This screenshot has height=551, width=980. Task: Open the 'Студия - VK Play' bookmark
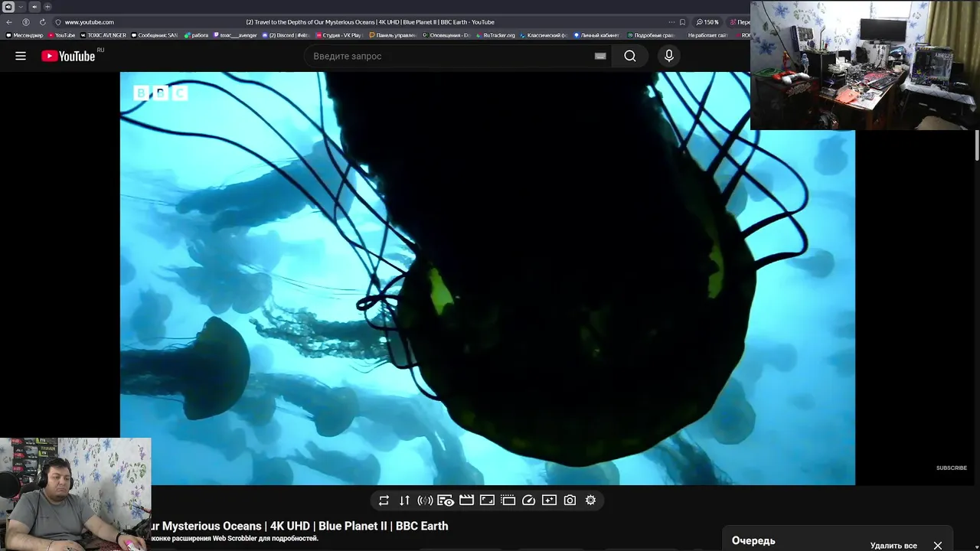tap(339, 35)
